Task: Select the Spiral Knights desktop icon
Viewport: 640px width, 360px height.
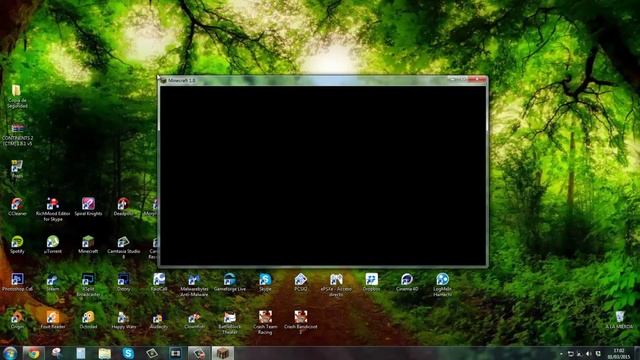Action: (88, 207)
